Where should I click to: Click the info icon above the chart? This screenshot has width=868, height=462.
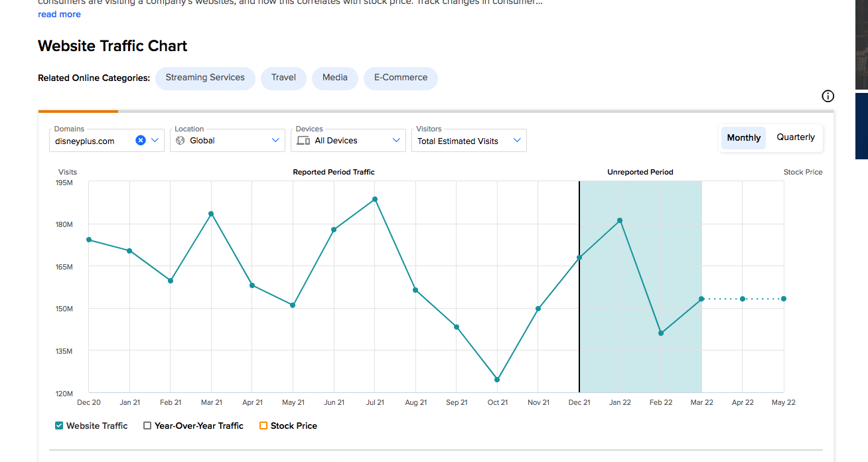tap(828, 96)
